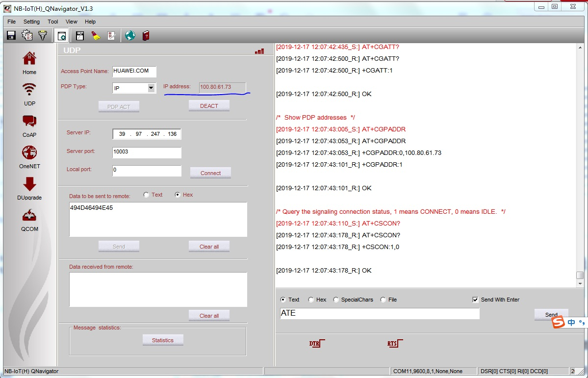Viewport: 588px width, 378px height.
Task: Click the DEACT button
Action: pyautogui.click(x=209, y=106)
